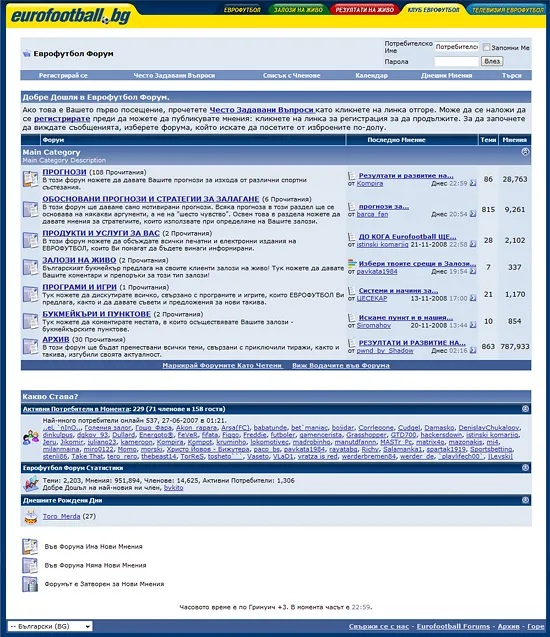Click the eurofootball.bg logo

coord(71,15)
